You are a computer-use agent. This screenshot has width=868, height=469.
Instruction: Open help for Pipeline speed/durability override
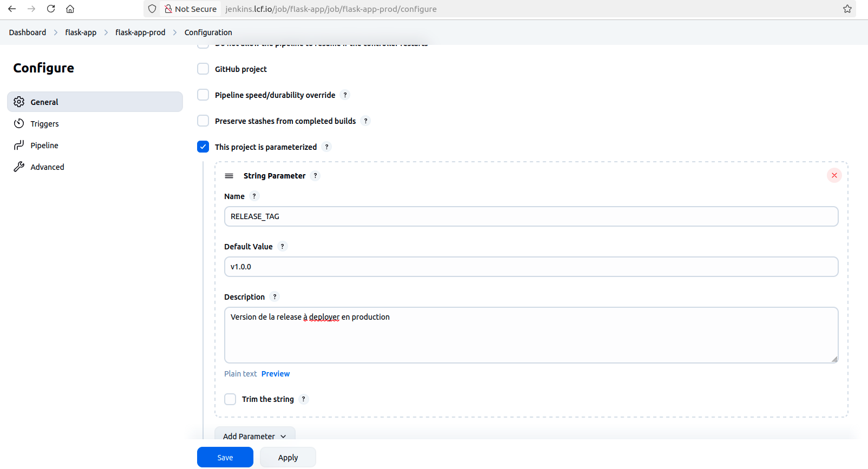point(345,95)
